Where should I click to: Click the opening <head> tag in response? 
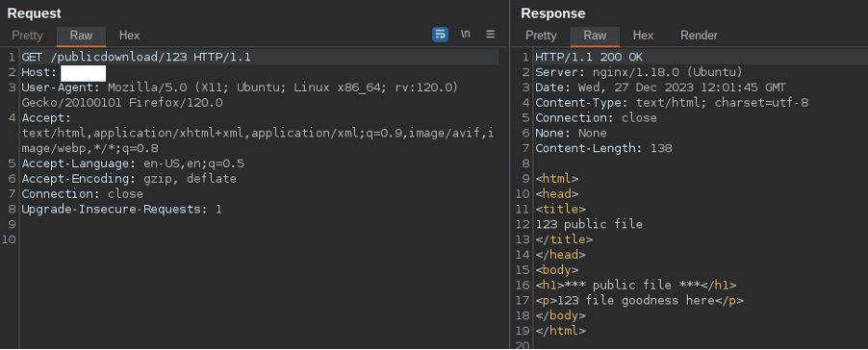557,194
